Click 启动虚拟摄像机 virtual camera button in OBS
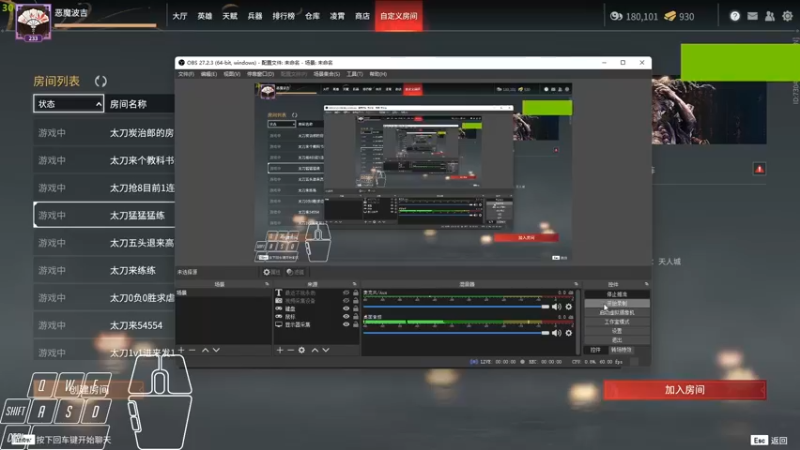This screenshot has width=800, height=450. click(x=617, y=313)
